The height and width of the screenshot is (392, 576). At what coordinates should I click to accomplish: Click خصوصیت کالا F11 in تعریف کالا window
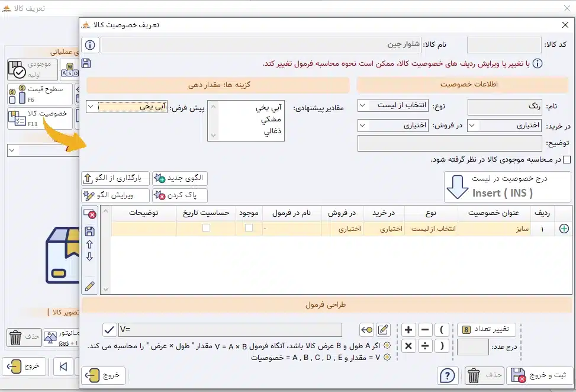pos(40,118)
